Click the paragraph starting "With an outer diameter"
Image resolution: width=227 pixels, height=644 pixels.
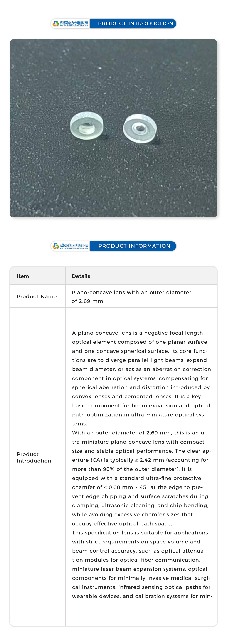141,478
